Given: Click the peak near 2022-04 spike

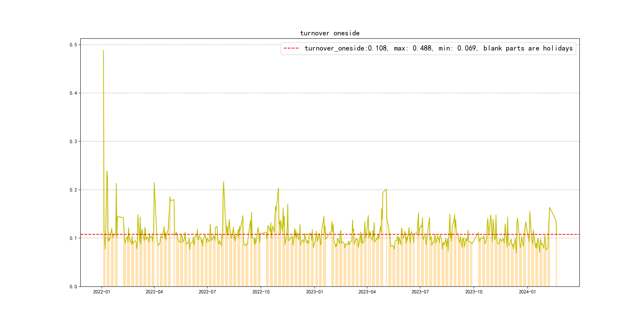Looking at the screenshot, I should (x=154, y=183).
